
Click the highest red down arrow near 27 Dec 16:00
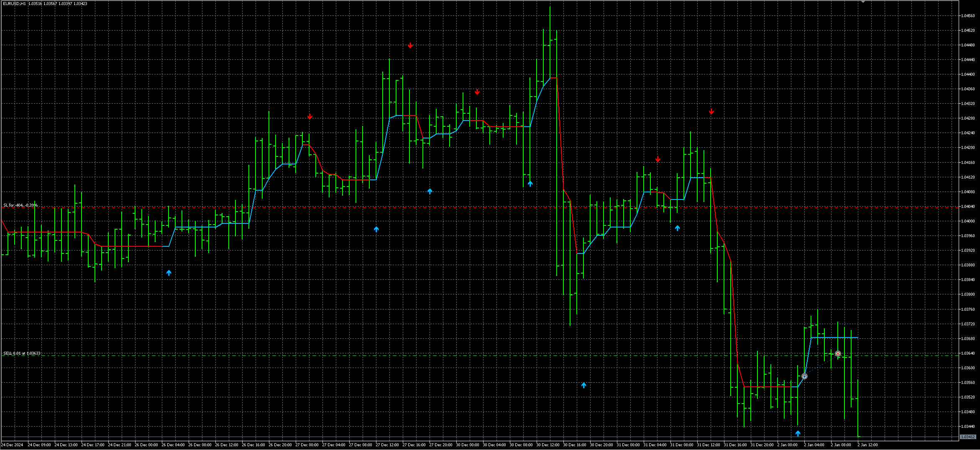coord(410,46)
